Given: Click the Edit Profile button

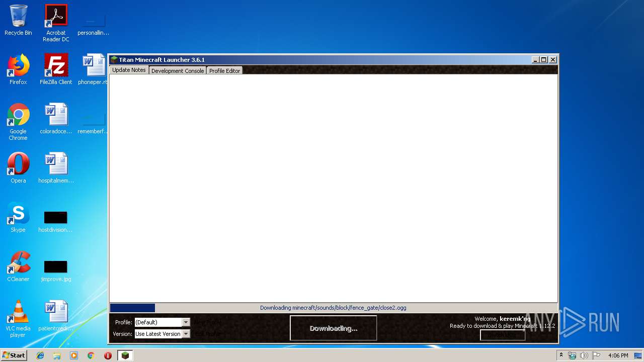Looking at the screenshot, I should click(x=207, y=334).
